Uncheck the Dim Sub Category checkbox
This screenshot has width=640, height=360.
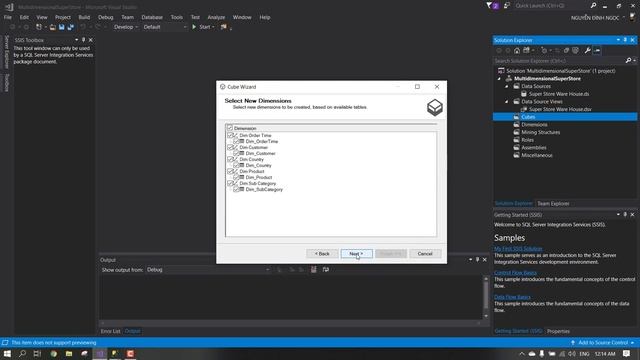tap(230, 183)
